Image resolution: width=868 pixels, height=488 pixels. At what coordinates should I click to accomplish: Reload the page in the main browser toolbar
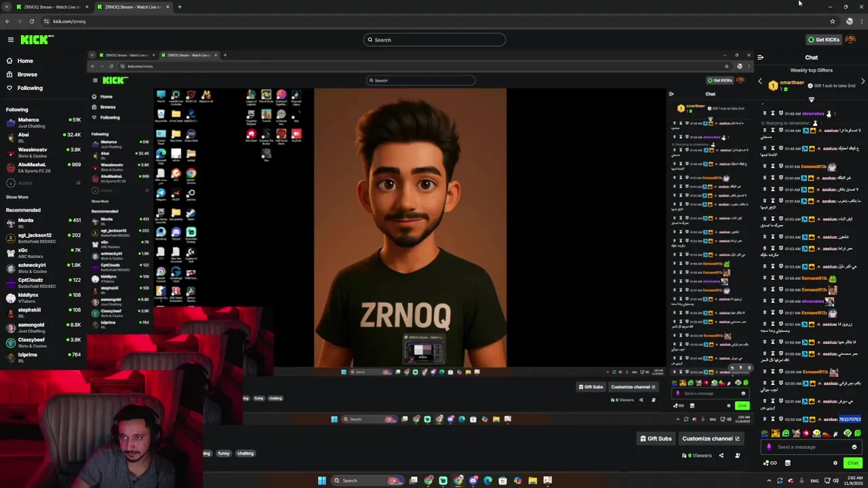tap(31, 21)
